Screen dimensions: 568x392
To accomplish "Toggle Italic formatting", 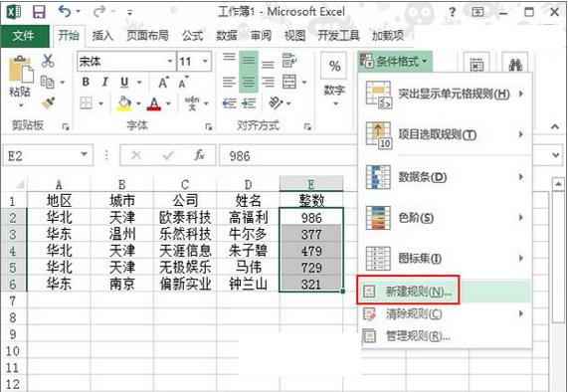I will point(105,83).
